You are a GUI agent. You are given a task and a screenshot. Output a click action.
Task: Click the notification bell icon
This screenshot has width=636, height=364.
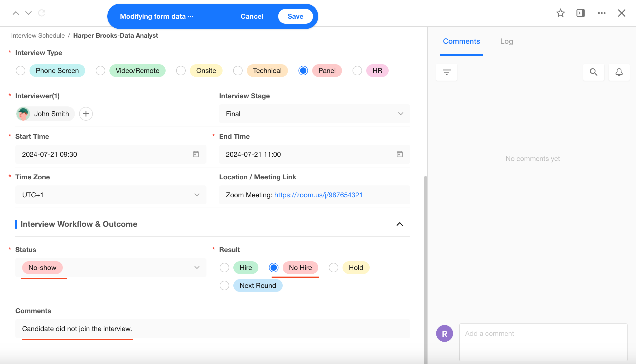(619, 72)
